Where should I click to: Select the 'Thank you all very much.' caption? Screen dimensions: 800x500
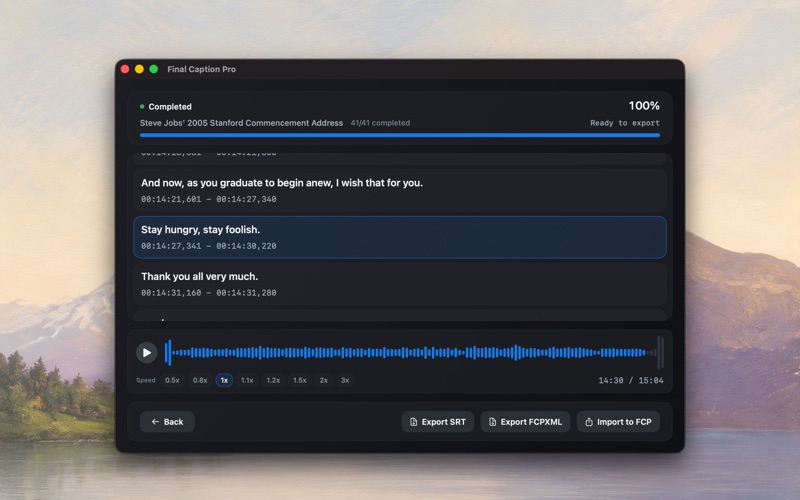pyautogui.click(x=400, y=284)
